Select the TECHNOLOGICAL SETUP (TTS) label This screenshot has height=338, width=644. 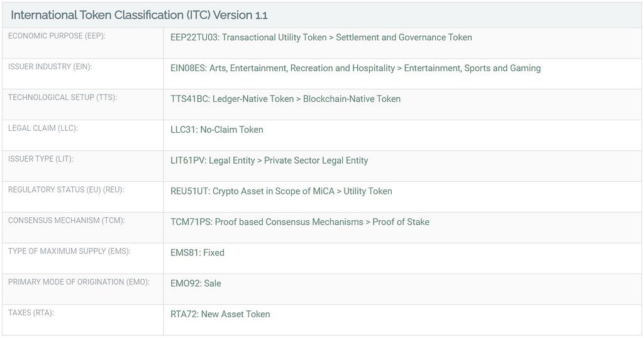click(62, 98)
